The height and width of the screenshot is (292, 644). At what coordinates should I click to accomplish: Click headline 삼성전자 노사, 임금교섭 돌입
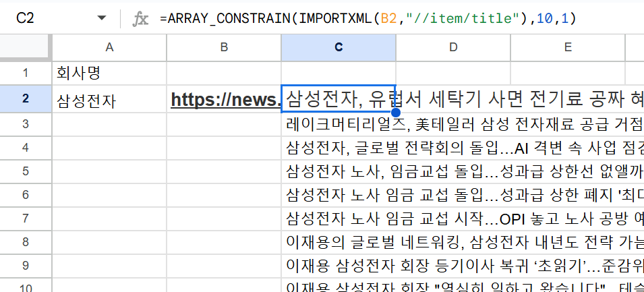pos(465,171)
